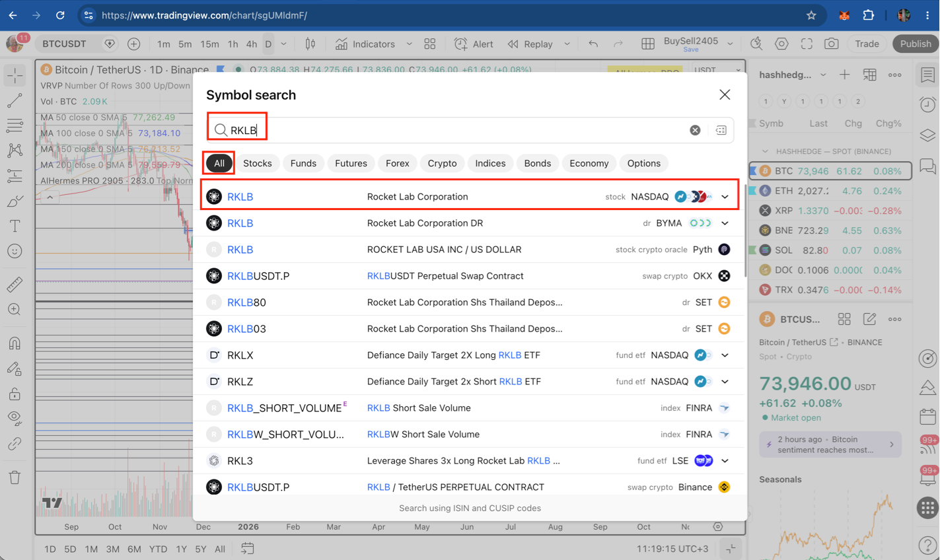This screenshot has width=940, height=560.
Task: Select the trend line drawing tool
Action: tap(15, 100)
